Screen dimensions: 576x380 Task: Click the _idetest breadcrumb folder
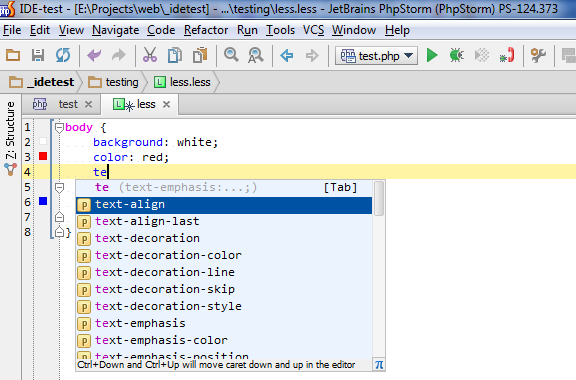(42, 82)
